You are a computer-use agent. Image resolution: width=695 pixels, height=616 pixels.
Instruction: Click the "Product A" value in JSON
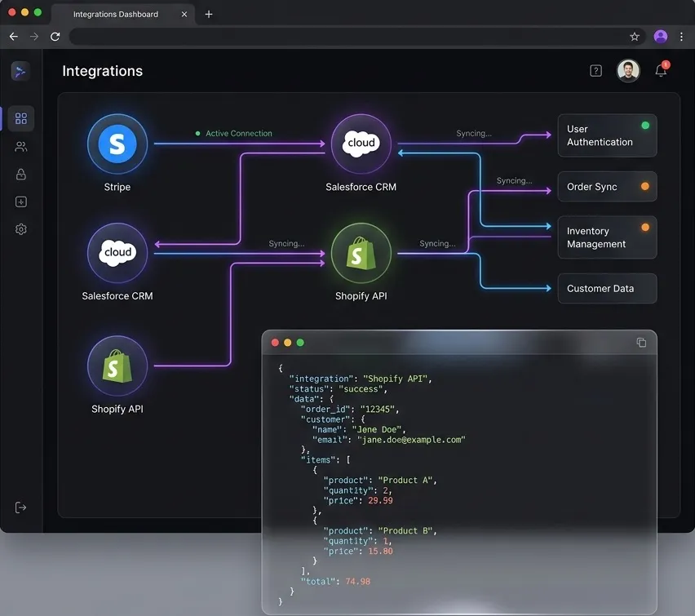(x=405, y=481)
